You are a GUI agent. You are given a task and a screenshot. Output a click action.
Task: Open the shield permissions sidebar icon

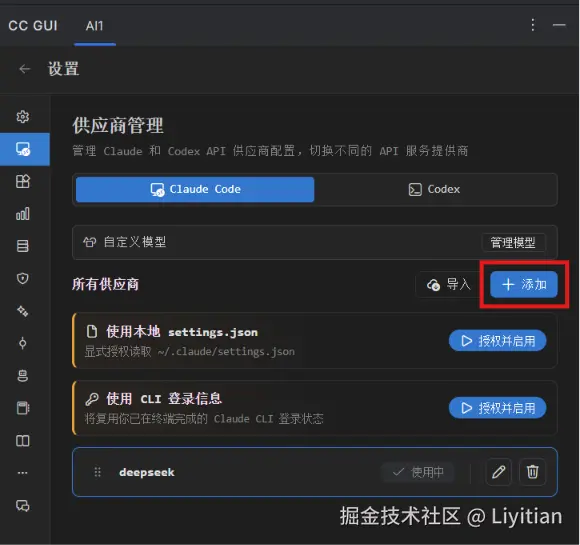[23, 278]
